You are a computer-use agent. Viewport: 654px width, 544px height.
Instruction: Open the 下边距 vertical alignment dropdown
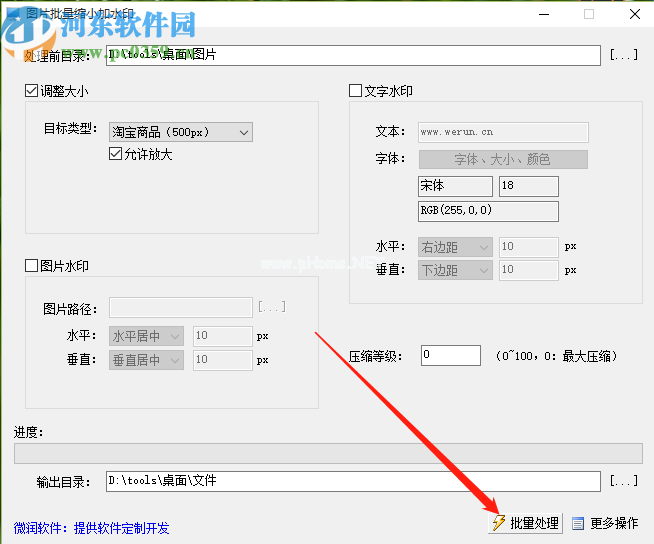point(456,270)
